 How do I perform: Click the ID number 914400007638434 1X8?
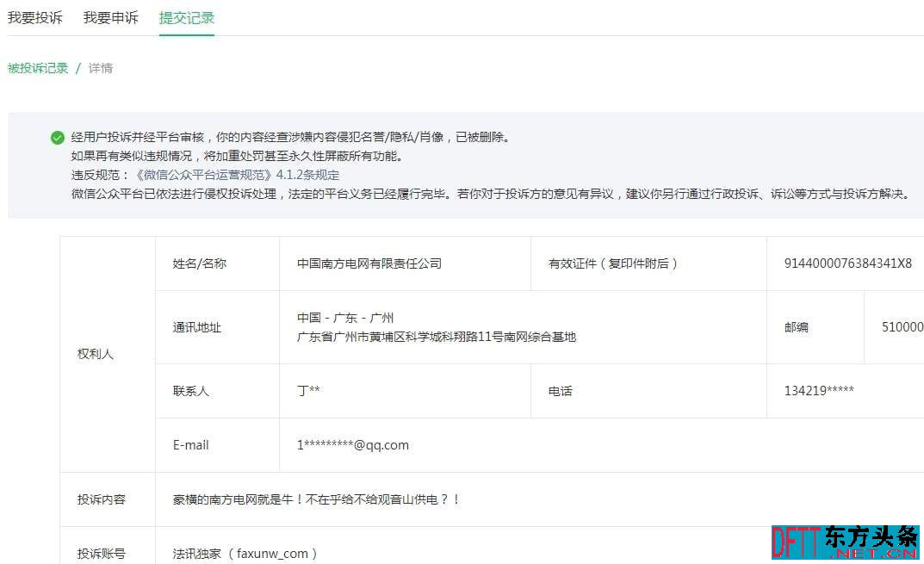[x=848, y=263]
